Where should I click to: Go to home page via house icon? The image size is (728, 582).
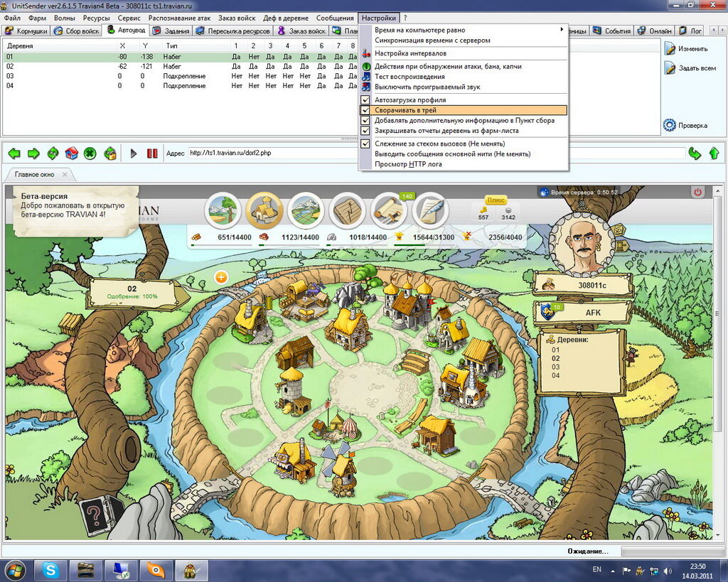coord(72,153)
